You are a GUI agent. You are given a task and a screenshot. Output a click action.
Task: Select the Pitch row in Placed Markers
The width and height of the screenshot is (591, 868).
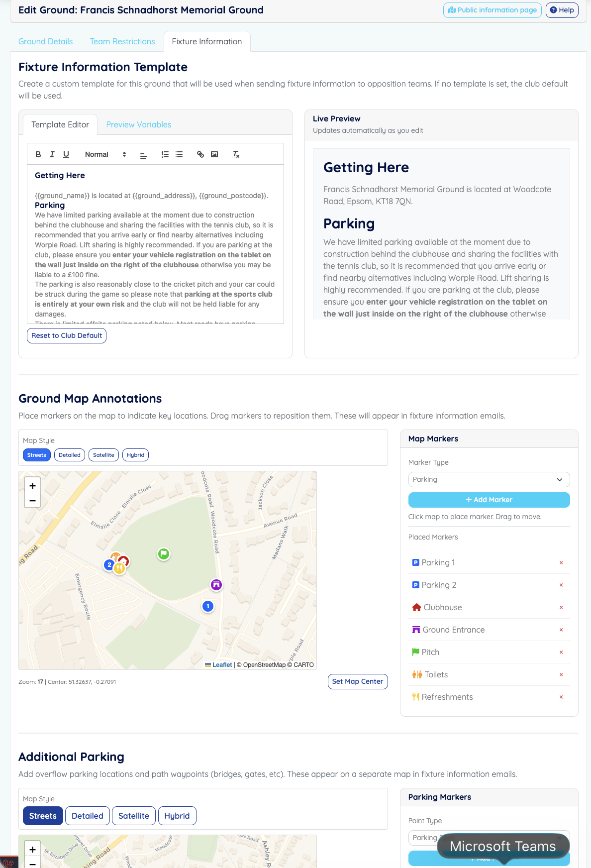pos(489,652)
